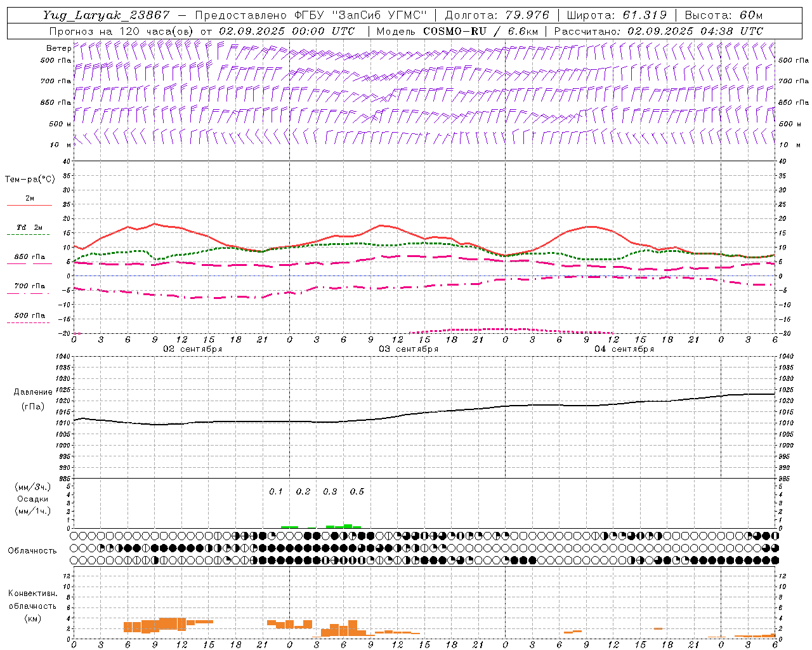Screen dimensions: 812x650
Task: Click the 0.5 precipitation amount
Action: click(x=357, y=492)
